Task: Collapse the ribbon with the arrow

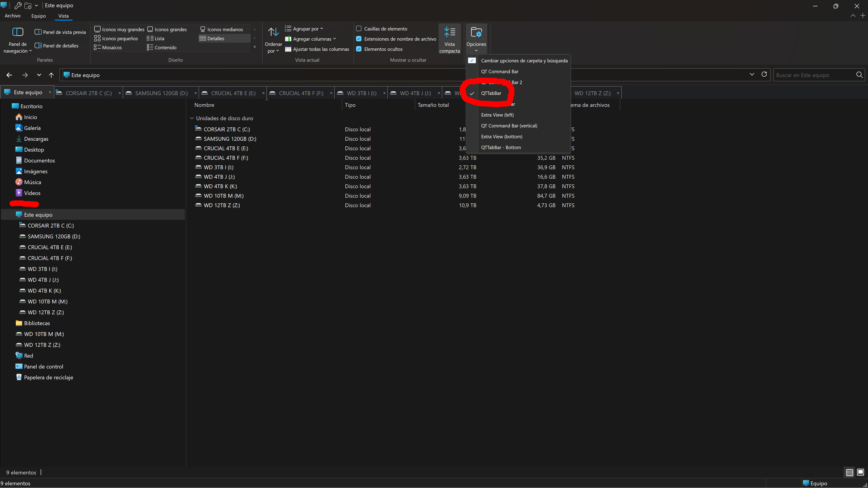Action: pyautogui.click(x=853, y=16)
